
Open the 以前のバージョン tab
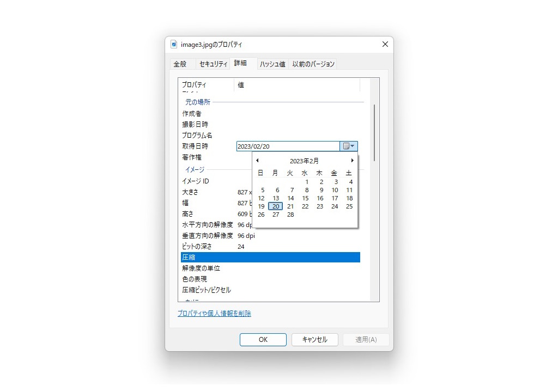coord(313,64)
